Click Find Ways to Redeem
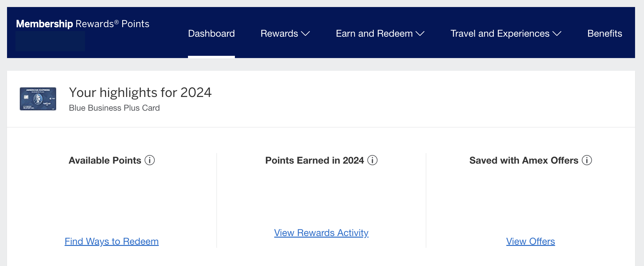Screen dimensions: 644x266 click(111, 241)
